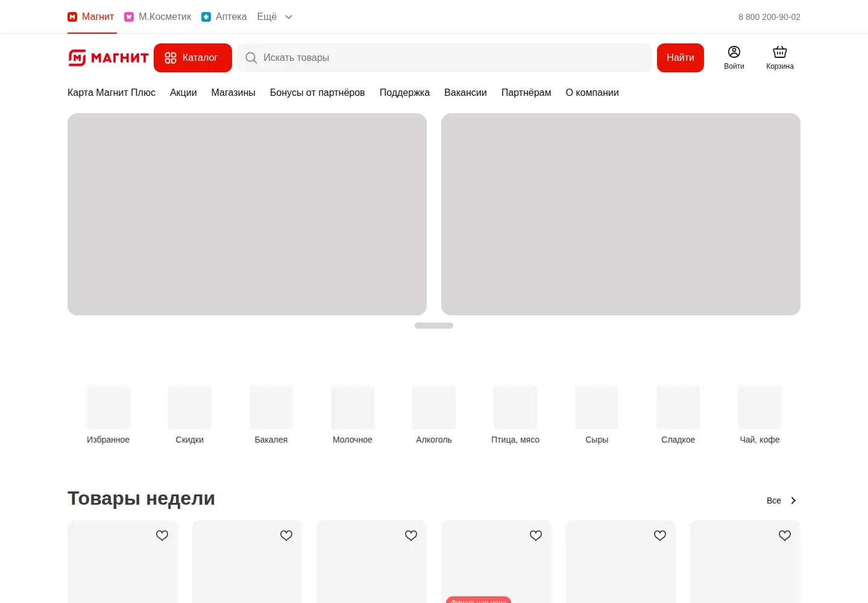Click the right promo banner placeholder
Screen dimensions: 868x603
(621, 214)
